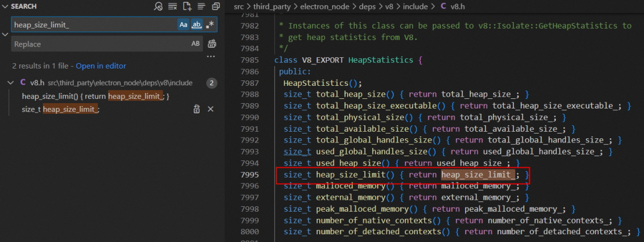The width and height of the screenshot is (644, 242).
Task: Click the C file icon in breadcrumb
Action: [443, 7]
